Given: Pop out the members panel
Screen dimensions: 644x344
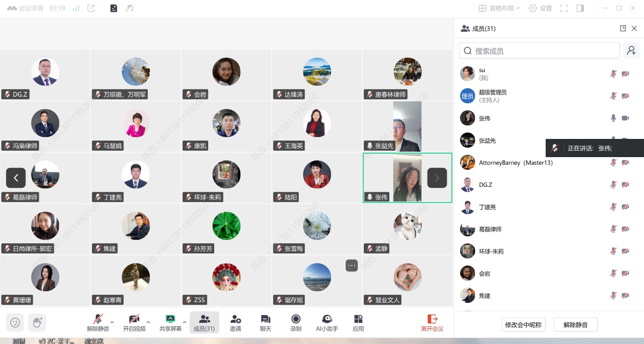Looking at the screenshot, I should [x=623, y=28].
